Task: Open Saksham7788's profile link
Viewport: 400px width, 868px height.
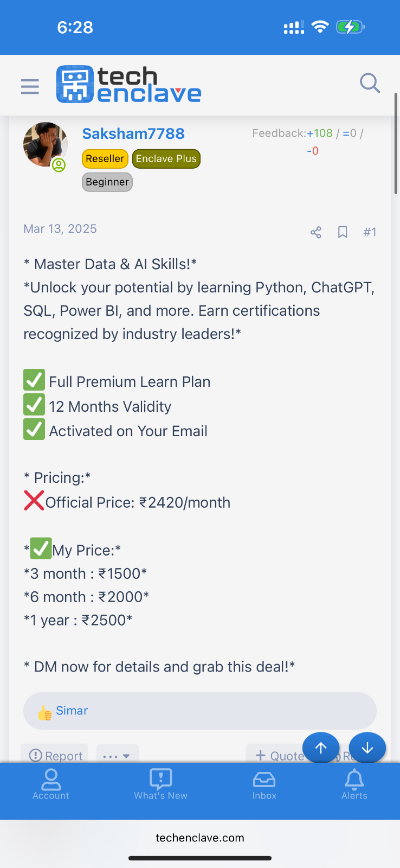Action: (x=133, y=133)
